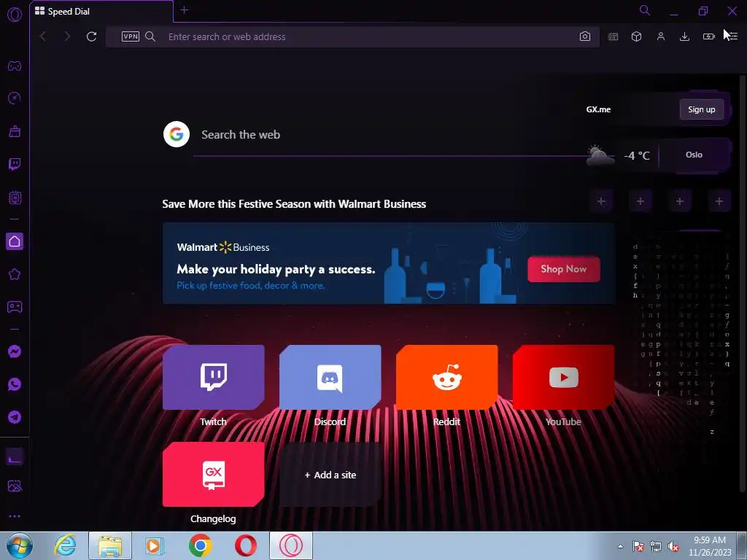The image size is (747, 560).
Task: Click the page vertical scrollbar
Action: pyautogui.click(x=742, y=284)
